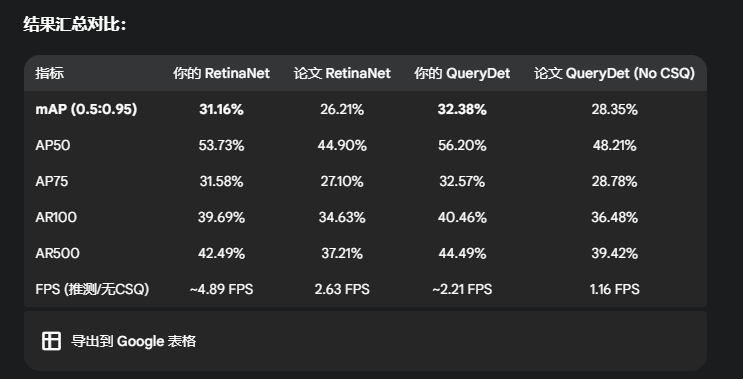
Task: Click the 论文 QueryDet (No CSQ) header
Action: click(615, 73)
